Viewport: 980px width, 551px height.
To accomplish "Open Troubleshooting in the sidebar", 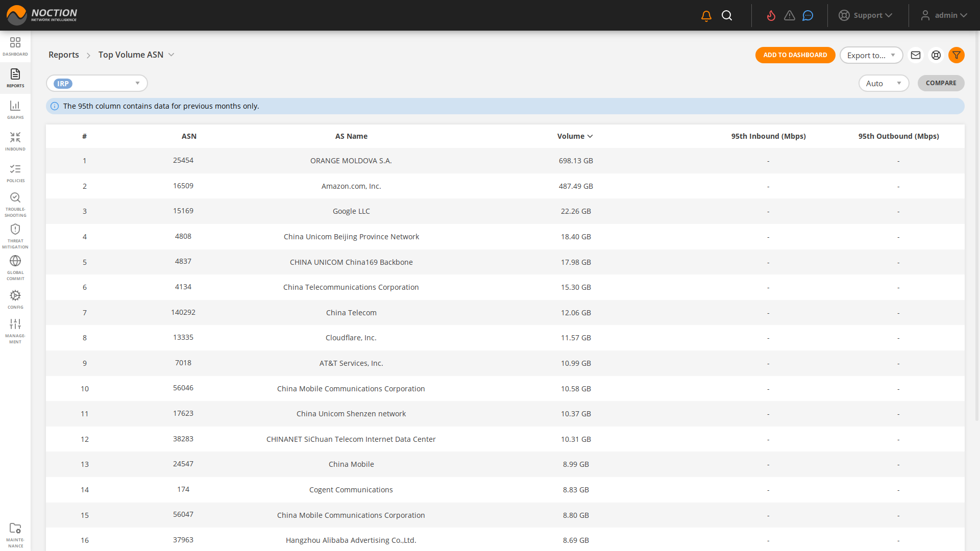I will (15, 205).
